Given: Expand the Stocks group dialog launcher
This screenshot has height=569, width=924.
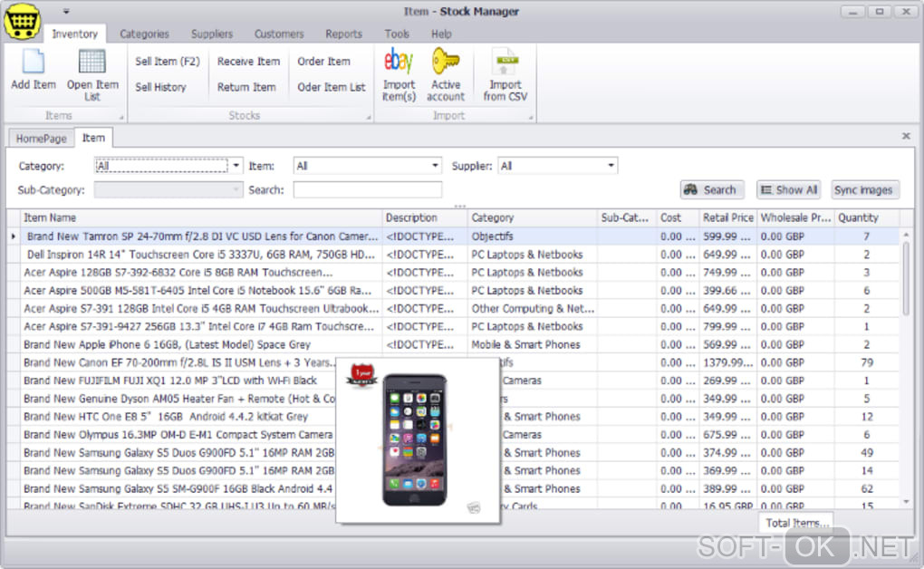Looking at the screenshot, I should [369, 118].
